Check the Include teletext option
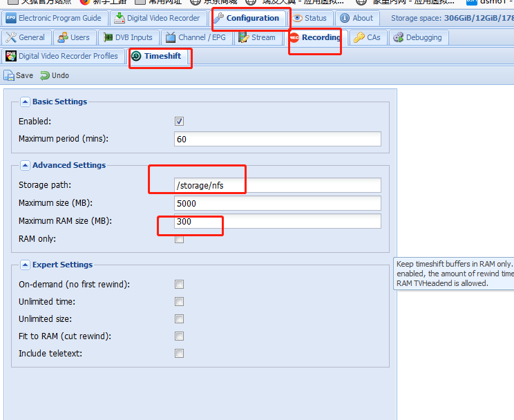This screenshot has width=514, height=420. click(x=180, y=354)
